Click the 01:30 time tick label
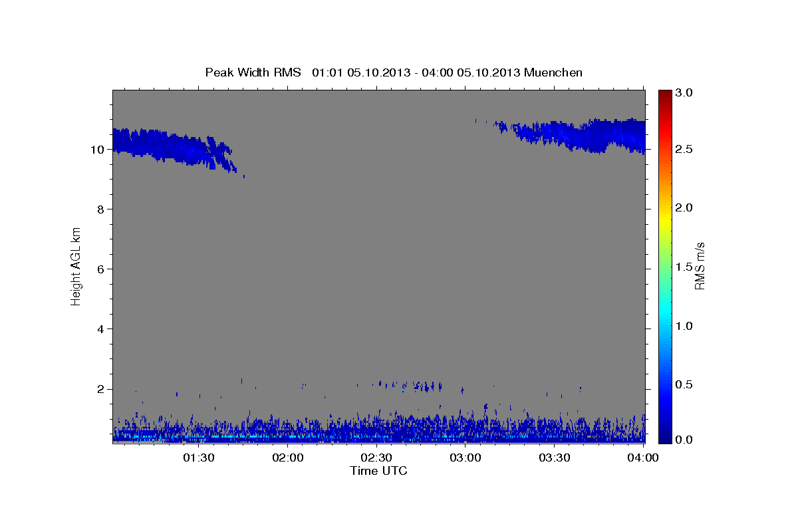Image resolution: width=798 pixels, height=532 pixels. [199, 458]
